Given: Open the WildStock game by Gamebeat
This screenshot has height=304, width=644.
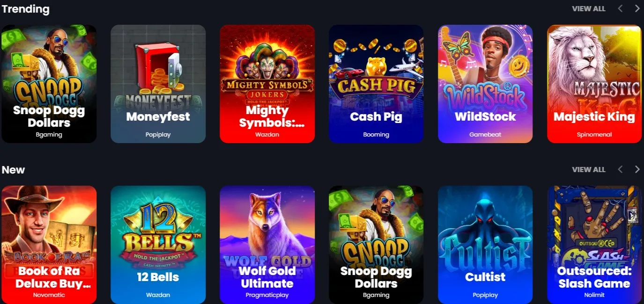Looking at the screenshot, I should [485, 84].
